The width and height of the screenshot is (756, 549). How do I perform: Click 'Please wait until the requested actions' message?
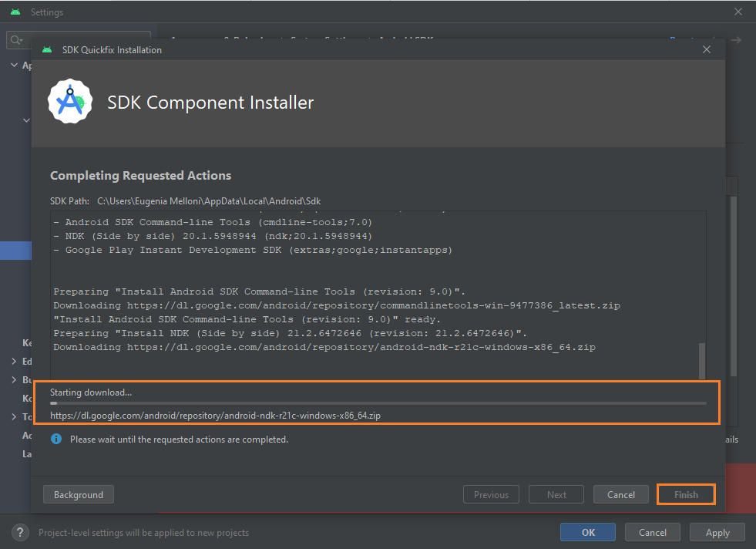(x=179, y=440)
